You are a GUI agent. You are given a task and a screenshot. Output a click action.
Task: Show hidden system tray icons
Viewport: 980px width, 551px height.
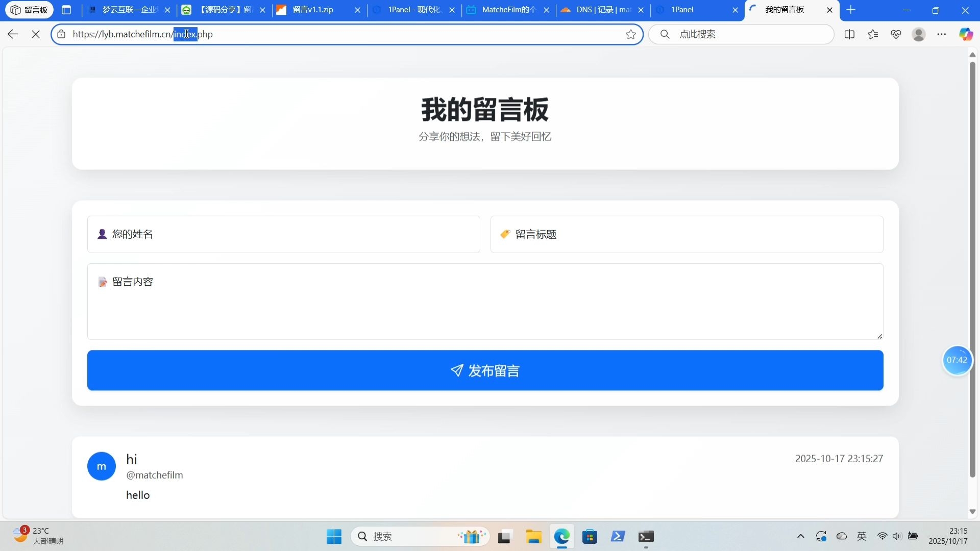(x=801, y=536)
